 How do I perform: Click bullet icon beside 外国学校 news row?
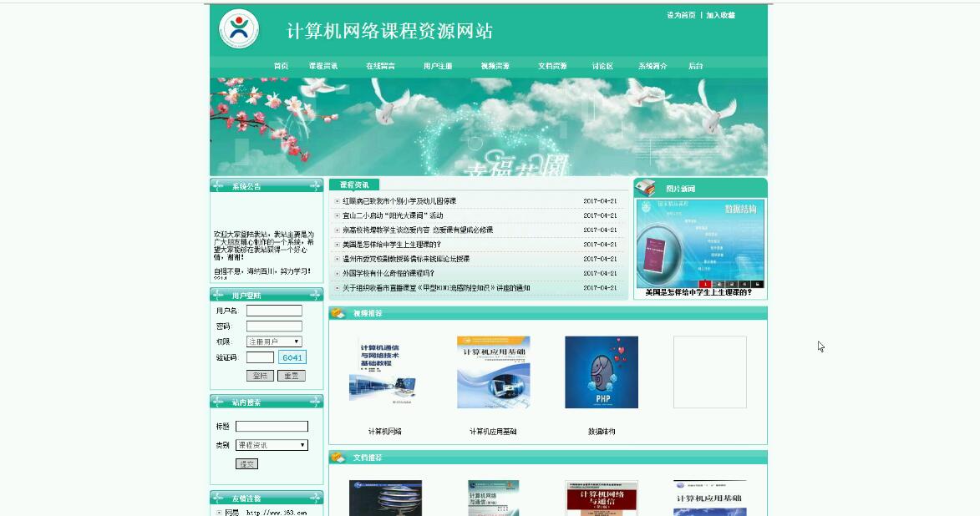coord(338,274)
